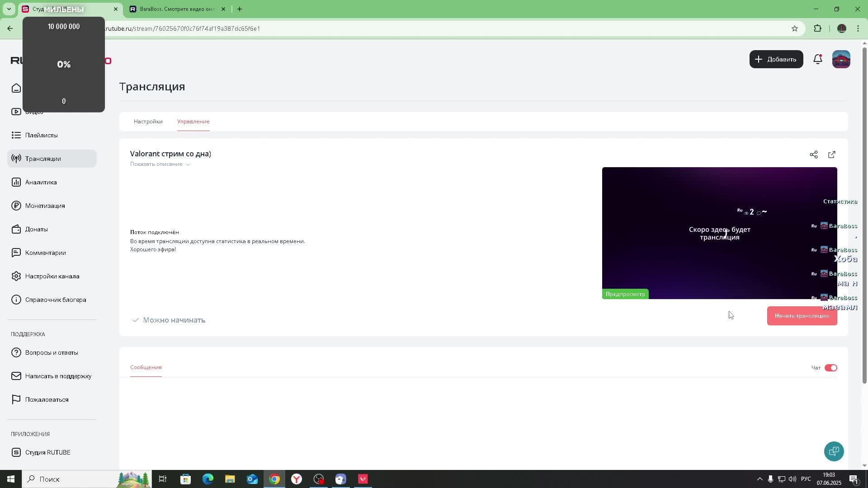Open the channel avatar menu
This screenshot has width=868, height=488.
pyautogui.click(x=841, y=59)
